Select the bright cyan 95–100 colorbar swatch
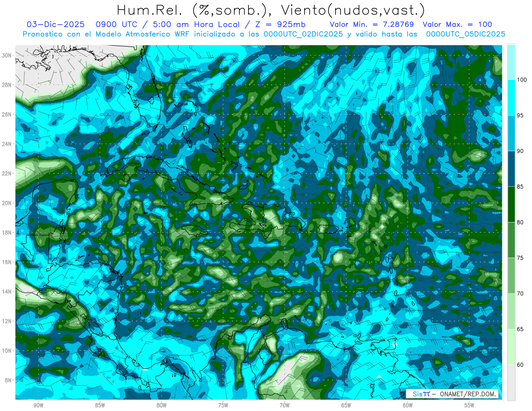The width and height of the screenshot is (532, 411). point(511,98)
